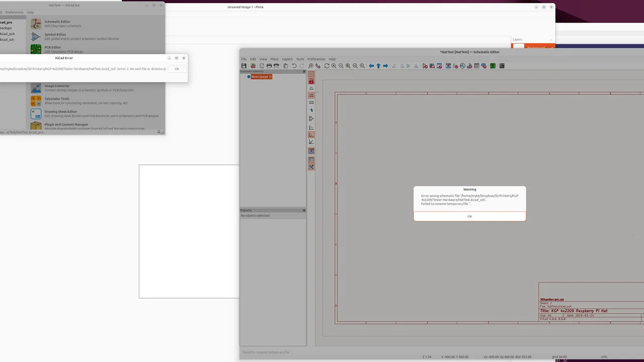Toggle grid overrides in the left toolbar
The width and height of the screenshot is (644, 362).
click(x=311, y=80)
